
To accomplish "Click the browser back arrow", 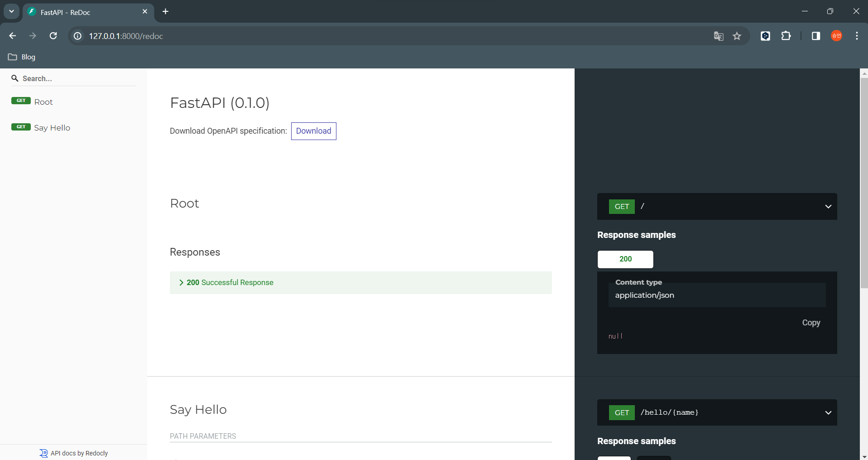I will [x=12, y=36].
